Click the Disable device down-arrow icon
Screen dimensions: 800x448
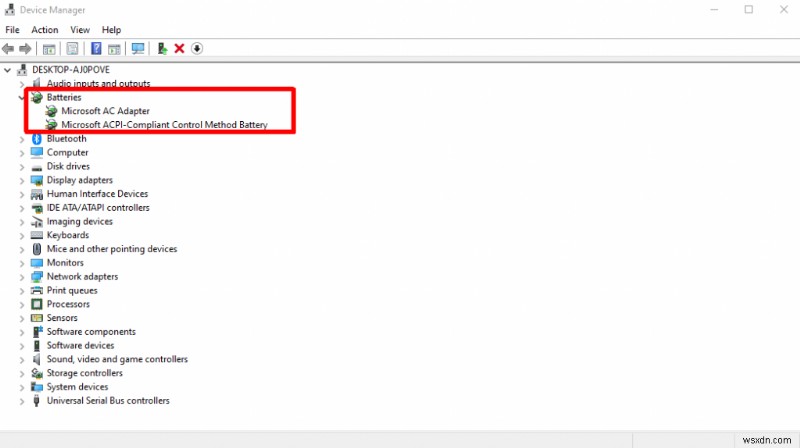tap(197, 48)
